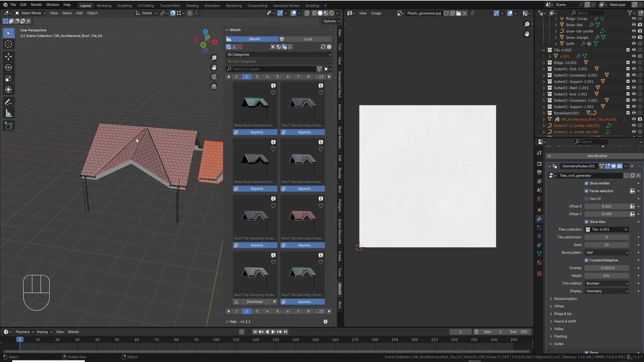Screen dimensions: 644x362
Task: Select the Move tool
Action: click(8, 57)
